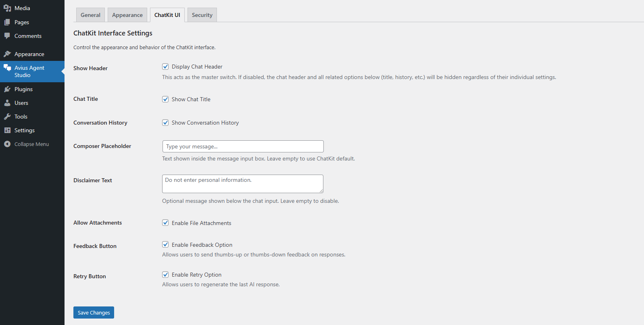Image resolution: width=644 pixels, height=325 pixels.
Task: Collapse the admin sidebar menu
Action: [x=27, y=144]
